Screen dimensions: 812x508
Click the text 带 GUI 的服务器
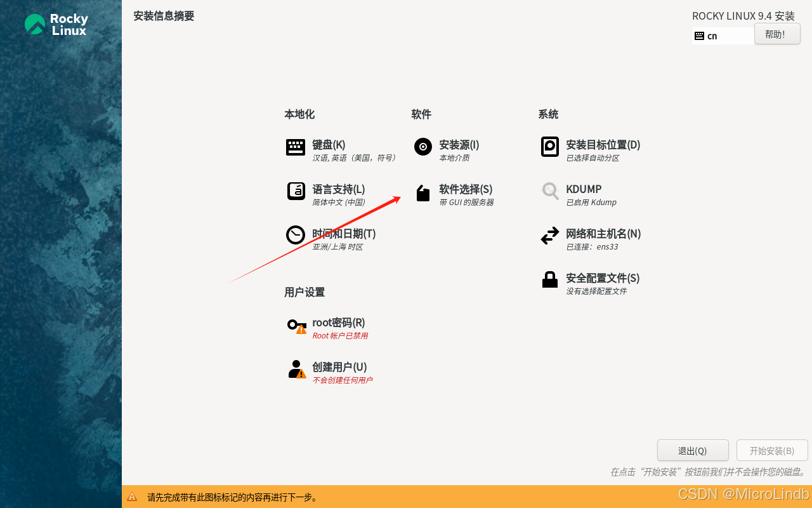[x=466, y=203]
